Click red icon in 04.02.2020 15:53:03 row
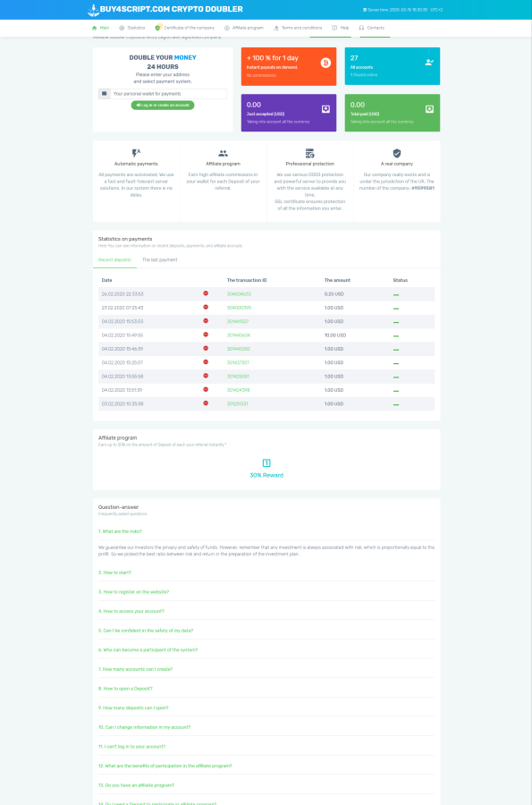 click(x=206, y=321)
